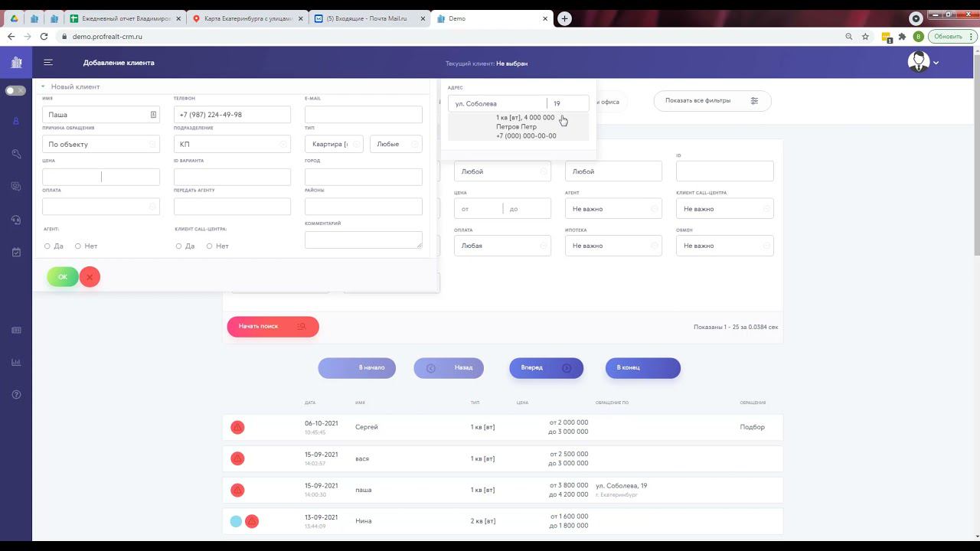Open the Агент filter dropdown
This screenshot has height=551, width=980.
click(613, 208)
